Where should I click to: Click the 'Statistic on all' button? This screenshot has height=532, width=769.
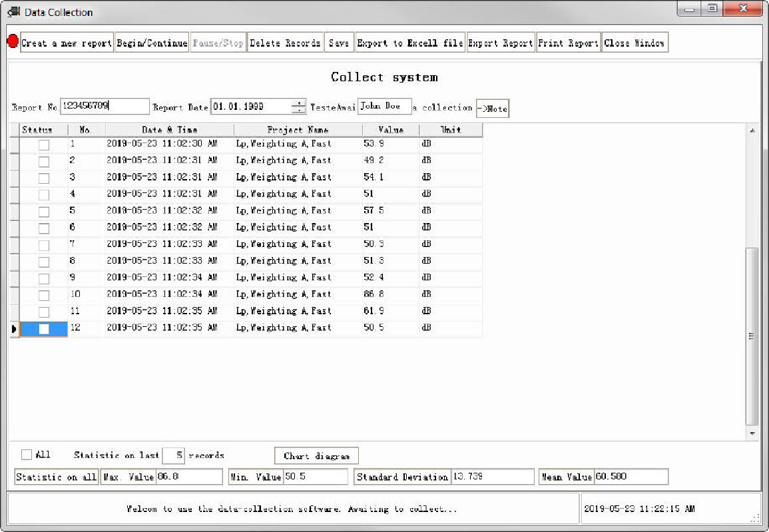56,476
